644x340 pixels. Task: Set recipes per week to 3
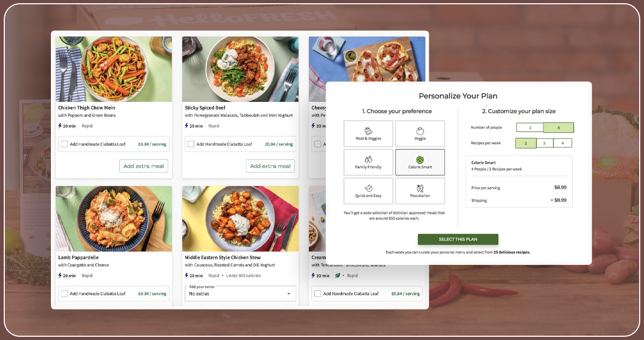coord(544,143)
